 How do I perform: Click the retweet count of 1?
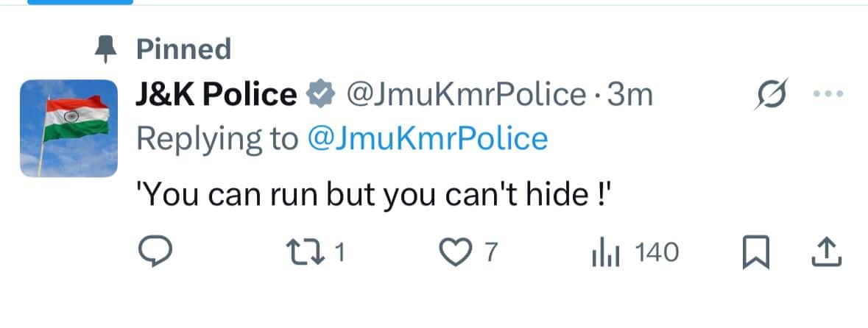tap(339, 254)
